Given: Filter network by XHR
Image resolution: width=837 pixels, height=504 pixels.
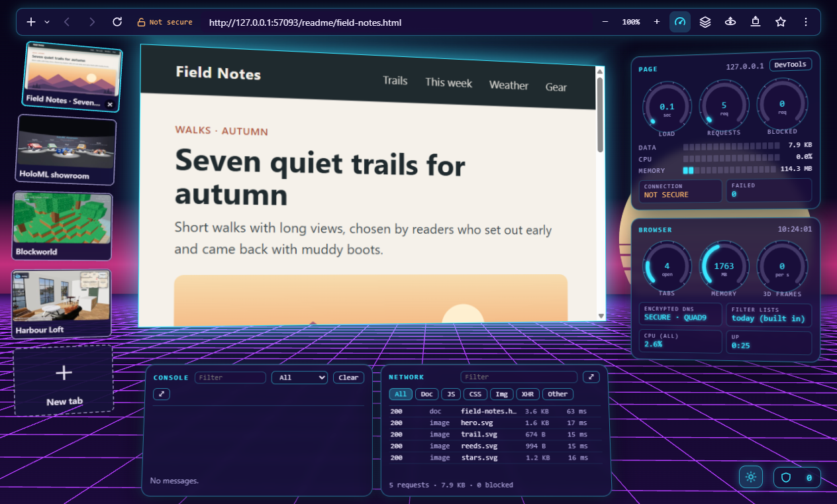Looking at the screenshot, I should click(x=528, y=394).
